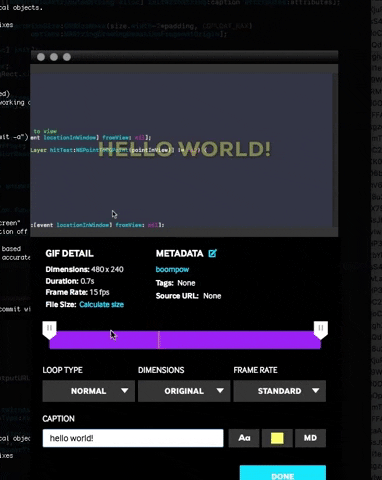Click the third zoom window dot
The height and width of the screenshot is (480, 382).
click(x=67, y=57)
